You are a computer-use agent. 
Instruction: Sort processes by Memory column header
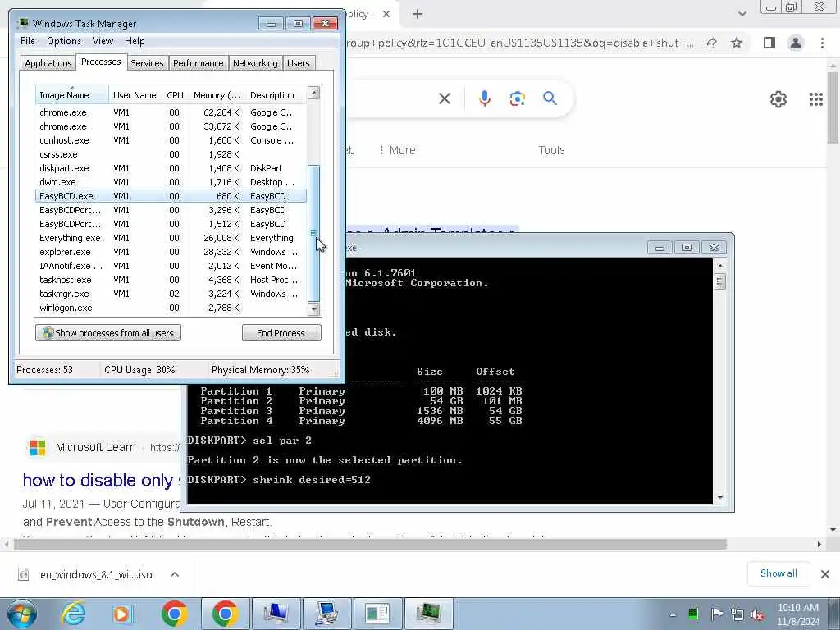pos(217,95)
